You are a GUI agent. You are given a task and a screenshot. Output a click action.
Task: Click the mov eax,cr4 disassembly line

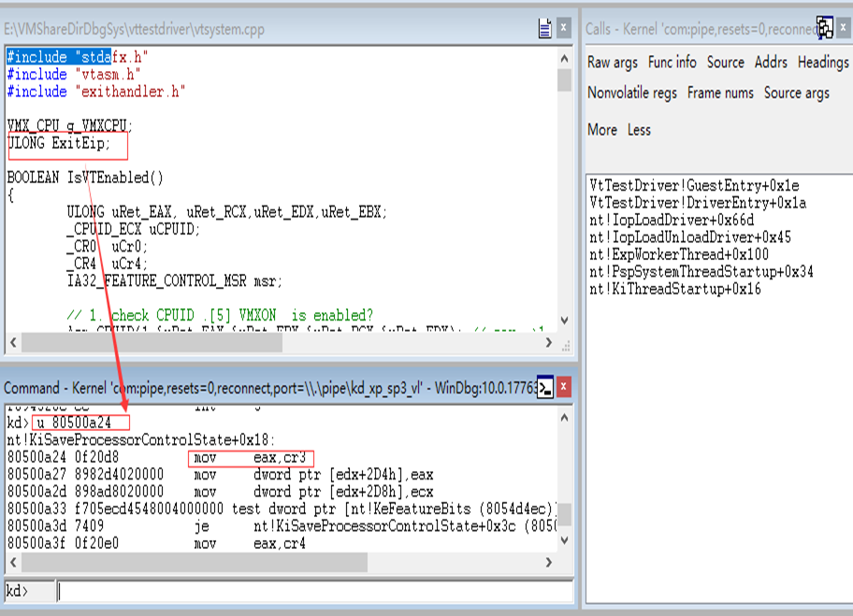pyautogui.click(x=157, y=543)
